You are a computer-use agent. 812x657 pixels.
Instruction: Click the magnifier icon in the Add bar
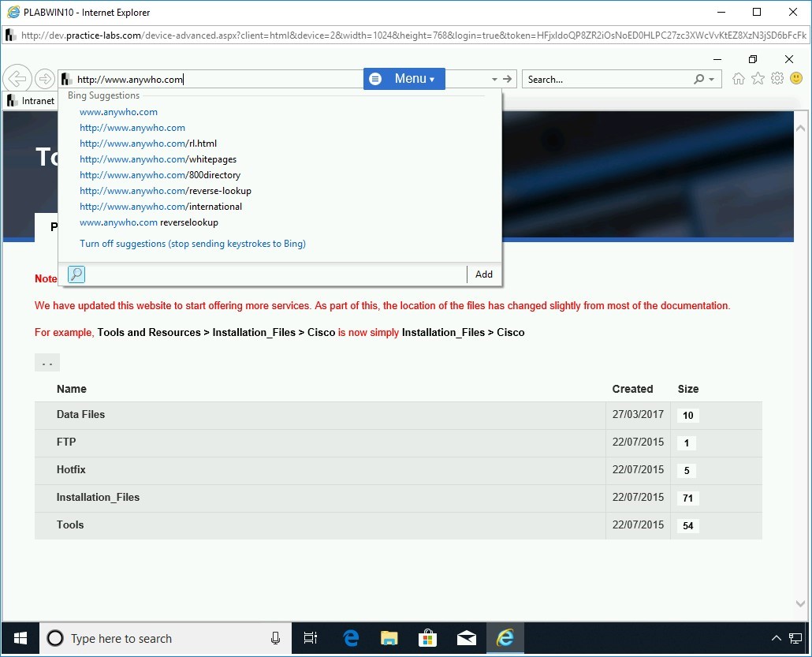tap(76, 274)
